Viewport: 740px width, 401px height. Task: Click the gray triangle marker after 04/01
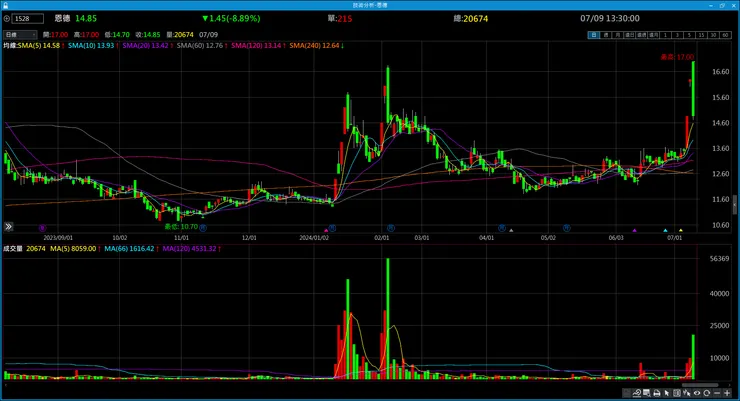[x=511, y=230]
